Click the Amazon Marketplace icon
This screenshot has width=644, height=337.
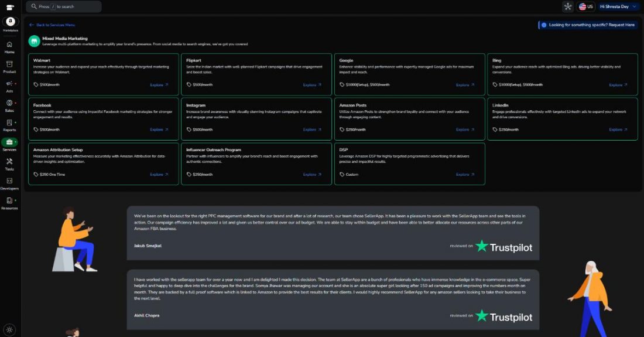[x=11, y=21]
